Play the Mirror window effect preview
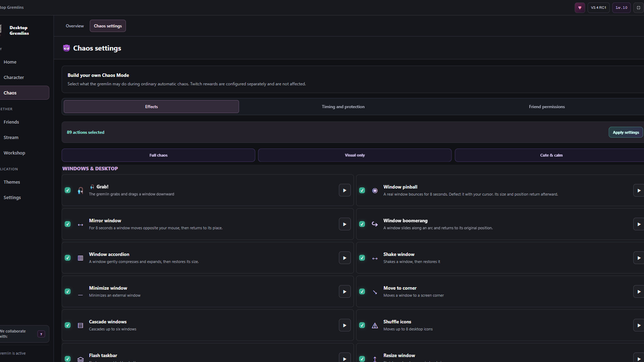 coord(344,224)
